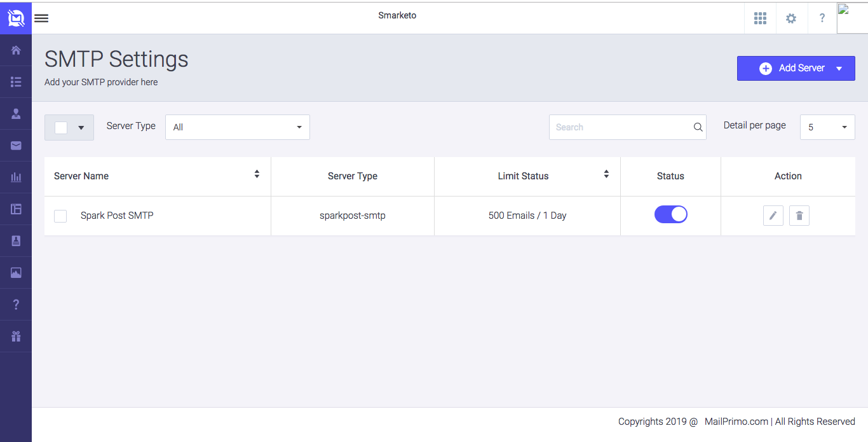
Task: Delete the Spark Post SMTP server
Action: tap(799, 216)
